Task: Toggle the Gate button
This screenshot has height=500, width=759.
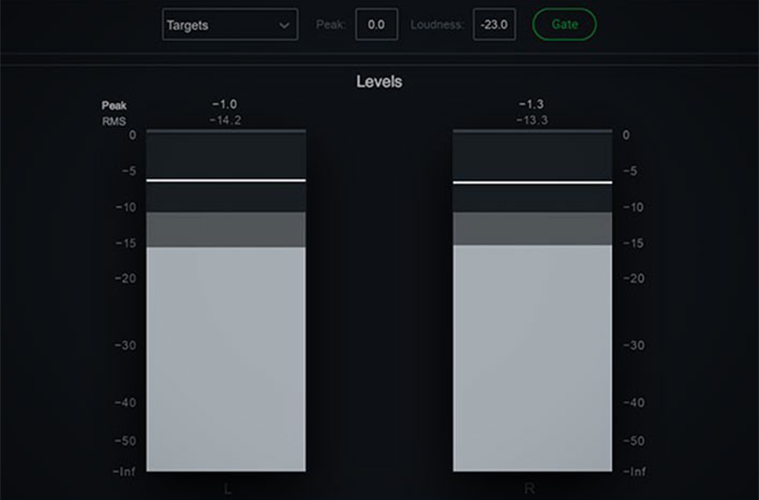Action: pyautogui.click(x=564, y=24)
